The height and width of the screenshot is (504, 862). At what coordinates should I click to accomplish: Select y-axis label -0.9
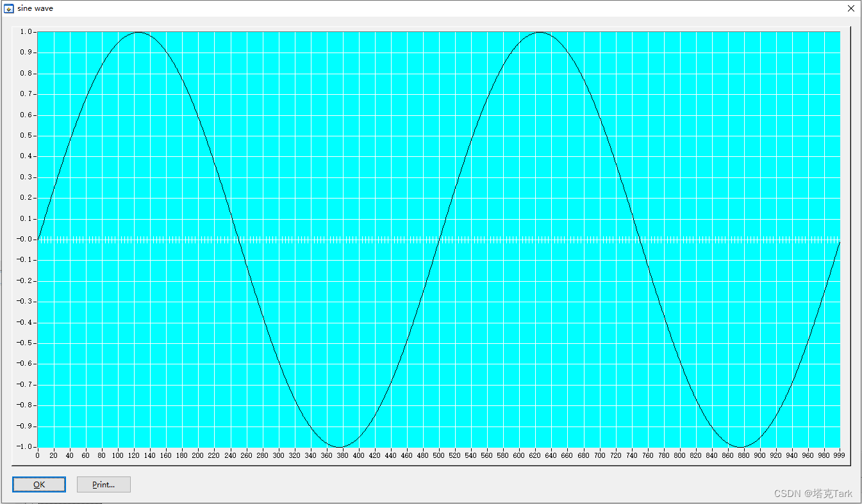tap(24, 426)
